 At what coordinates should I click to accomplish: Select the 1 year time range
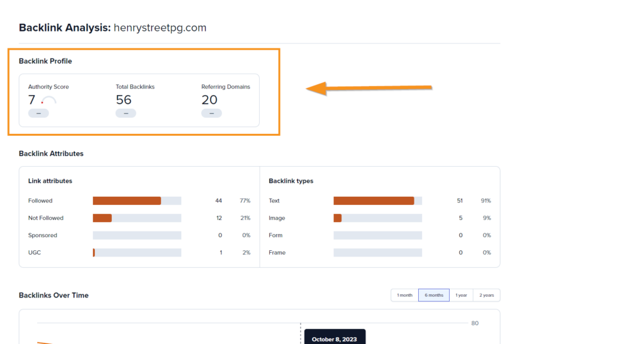[461, 295]
